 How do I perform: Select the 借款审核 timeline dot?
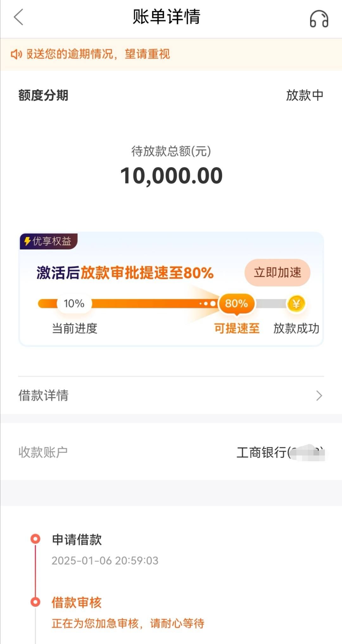pyautogui.click(x=35, y=602)
